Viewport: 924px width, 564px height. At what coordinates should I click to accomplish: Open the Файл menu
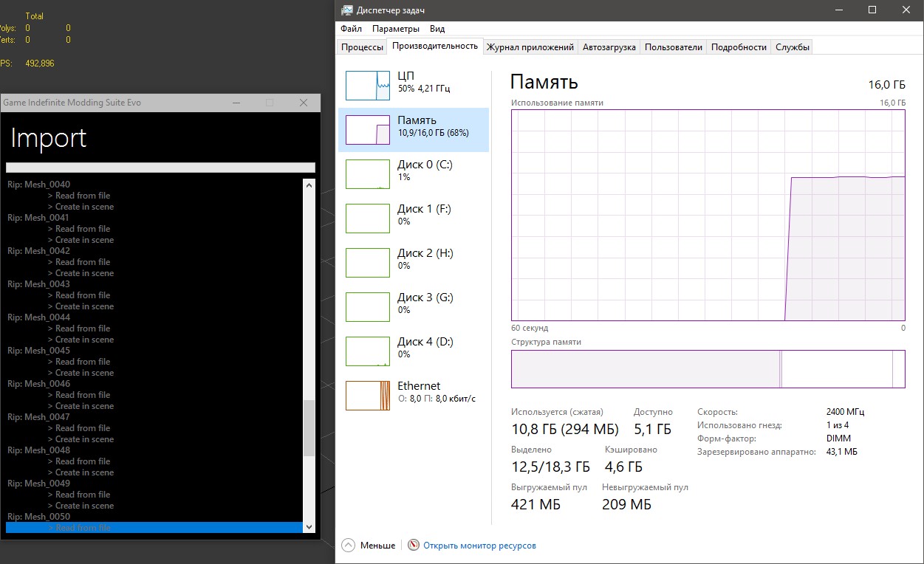point(351,29)
